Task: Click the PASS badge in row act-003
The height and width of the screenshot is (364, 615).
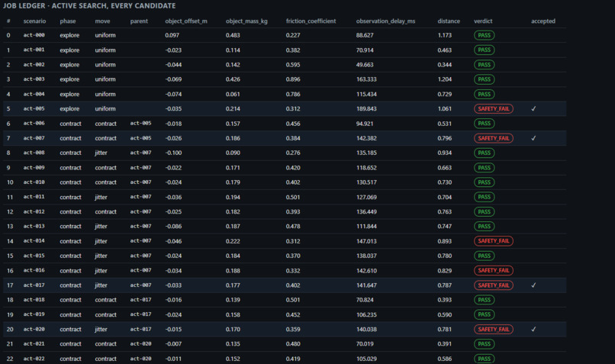Action: pyautogui.click(x=484, y=79)
